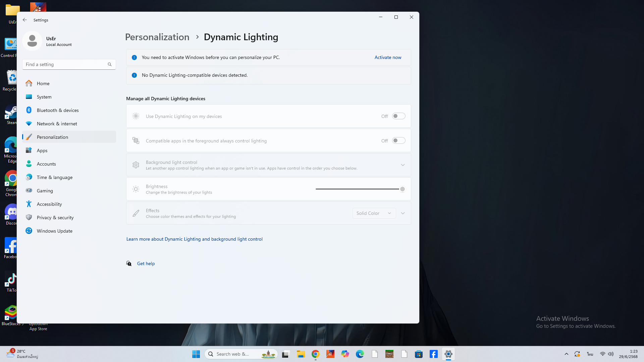Click the Network wifi icon in sidebar
Screen dimensions: 644x362
29,123
